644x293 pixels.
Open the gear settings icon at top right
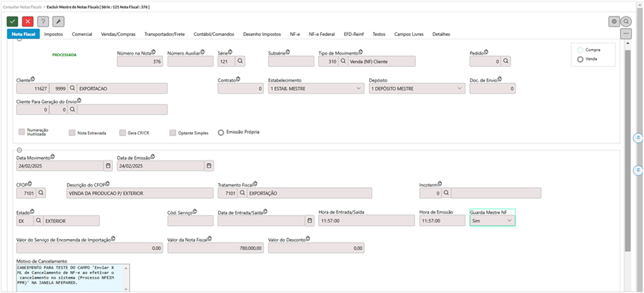(614, 22)
